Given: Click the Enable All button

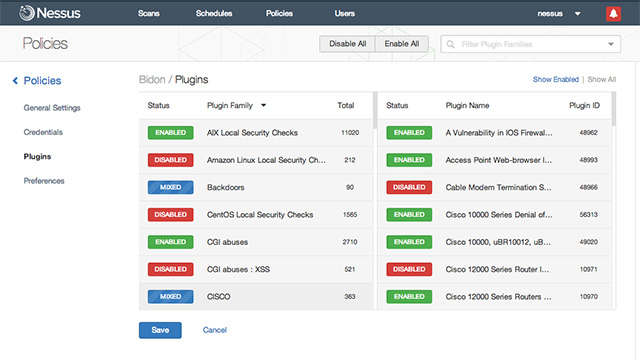Looking at the screenshot, I should (x=402, y=44).
